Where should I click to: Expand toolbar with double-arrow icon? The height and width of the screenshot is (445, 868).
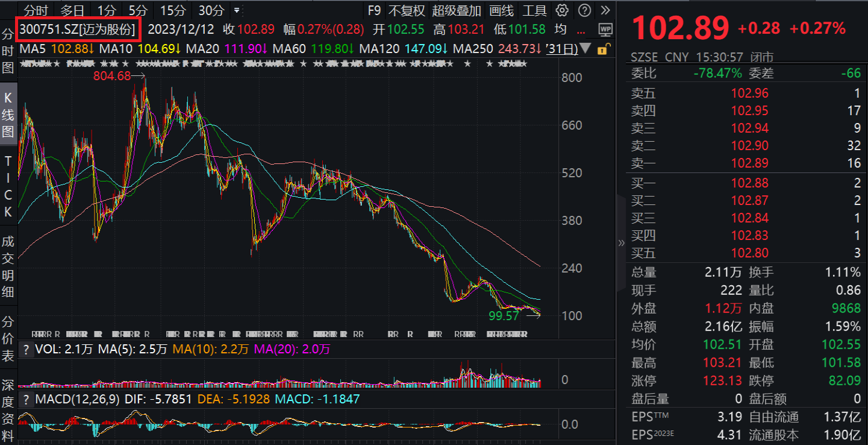[605, 10]
